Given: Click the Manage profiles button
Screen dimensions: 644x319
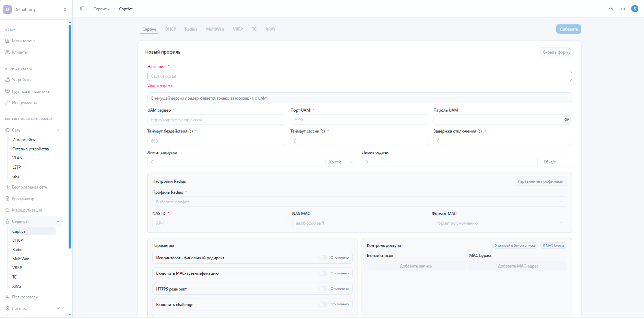Looking at the screenshot, I should pos(540,181).
